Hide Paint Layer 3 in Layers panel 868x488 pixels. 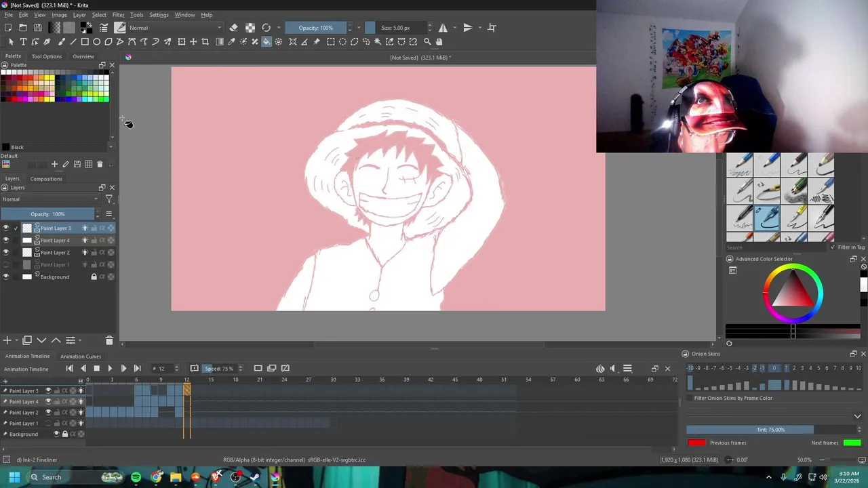tap(6, 228)
